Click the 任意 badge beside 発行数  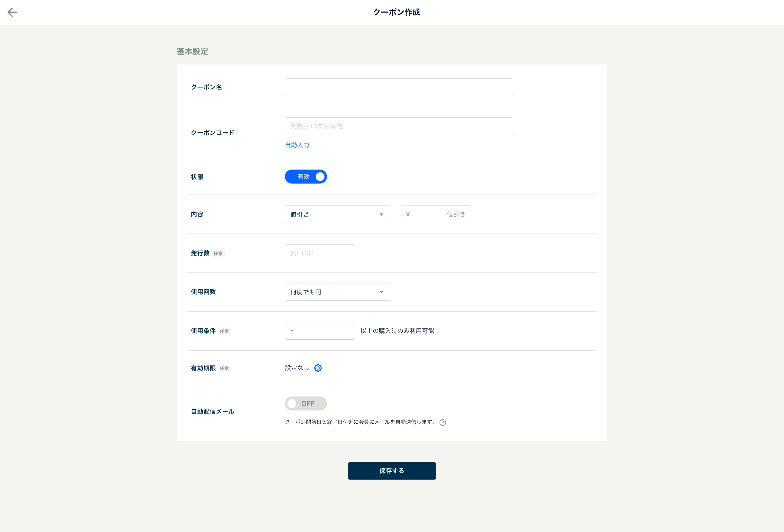coord(218,254)
